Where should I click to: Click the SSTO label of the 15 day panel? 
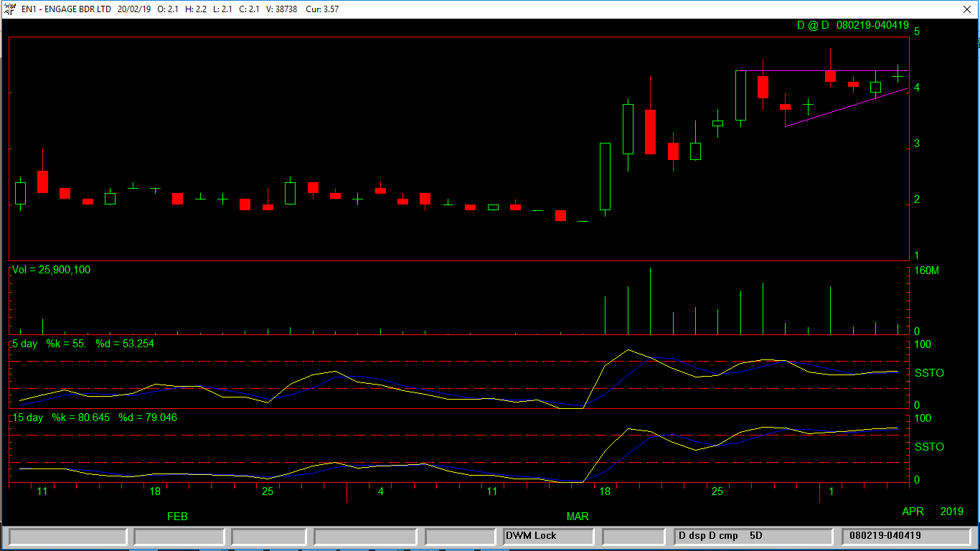(x=929, y=447)
